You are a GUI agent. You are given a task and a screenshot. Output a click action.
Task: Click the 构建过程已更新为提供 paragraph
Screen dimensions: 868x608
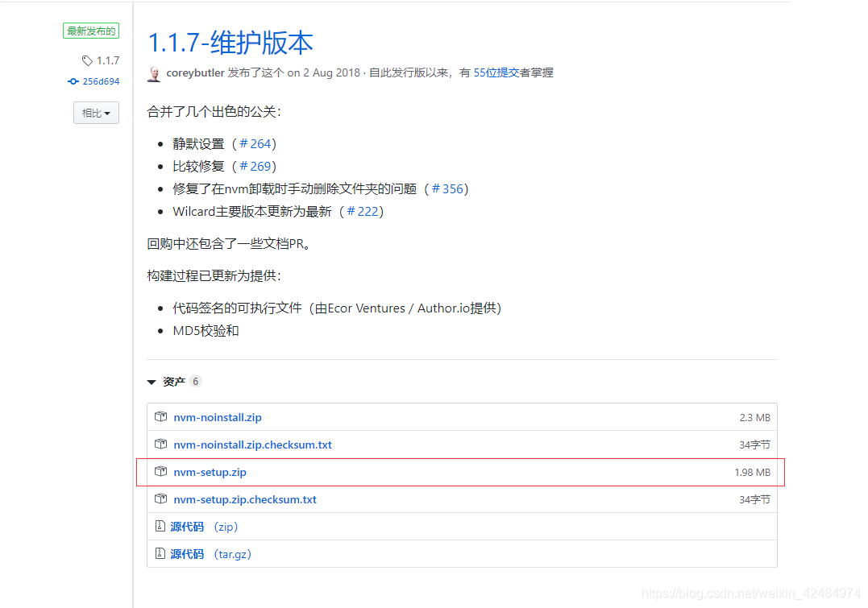point(214,275)
